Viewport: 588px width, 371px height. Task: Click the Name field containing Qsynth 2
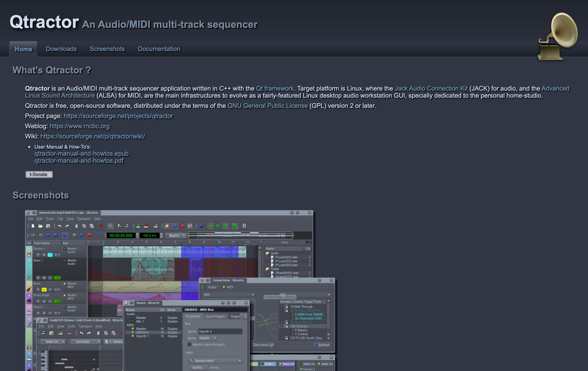[220, 331]
